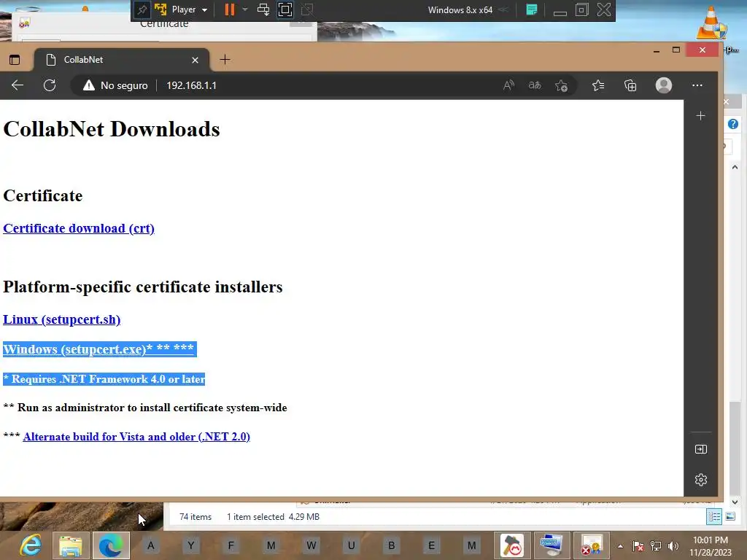Click the 'Run as administrator' note text
Screen dimensions: 747x560
[145, 408]
